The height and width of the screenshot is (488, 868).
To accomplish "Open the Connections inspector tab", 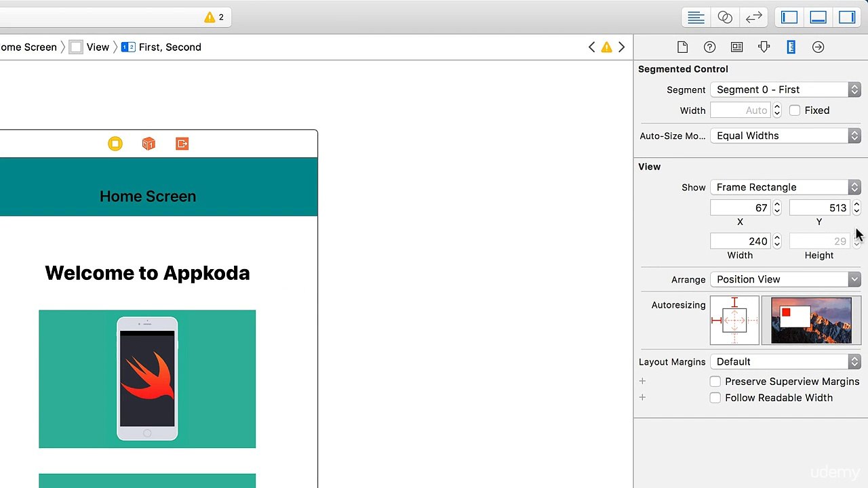I will 818,47.
